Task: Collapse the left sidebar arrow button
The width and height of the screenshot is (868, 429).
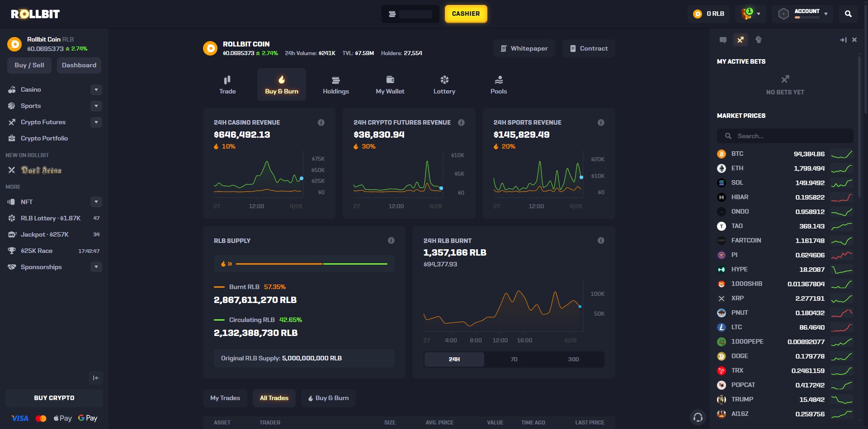Action: click(96, 378)
